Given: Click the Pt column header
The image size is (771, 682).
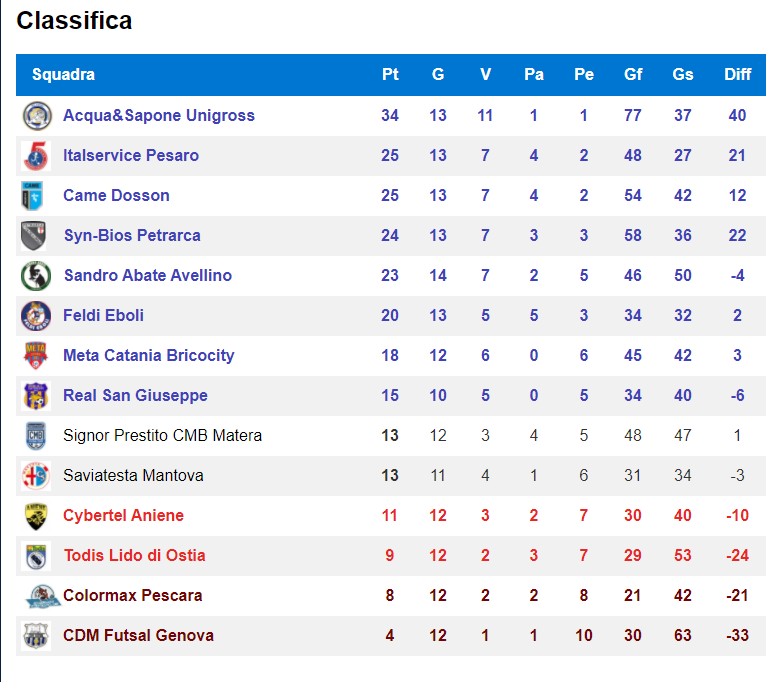Looking at the screenshot, I should [x=390, y=74].
